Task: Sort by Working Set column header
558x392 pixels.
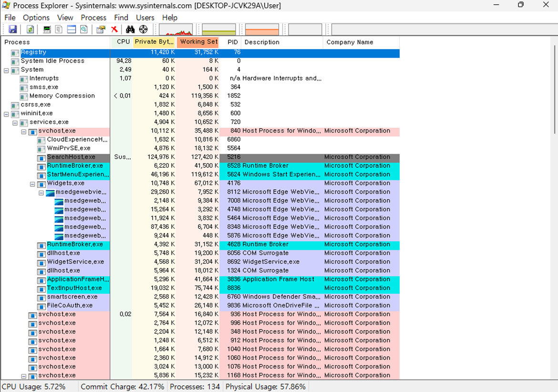Action: (198, 42)
